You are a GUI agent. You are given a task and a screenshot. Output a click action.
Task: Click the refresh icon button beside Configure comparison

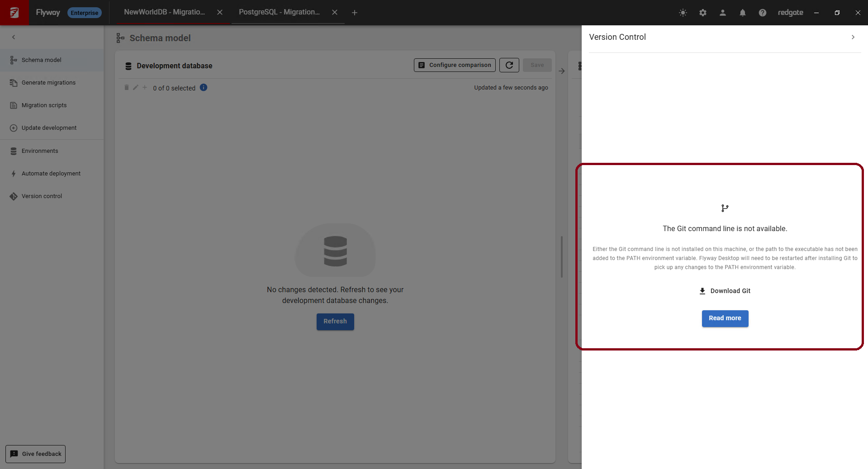pyautogui.click(x=509, y=65)
